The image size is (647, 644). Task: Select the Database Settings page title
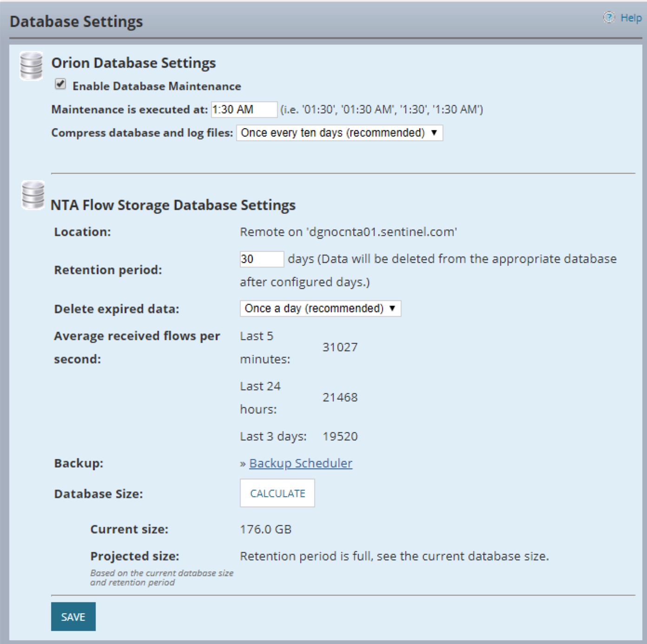76,22
